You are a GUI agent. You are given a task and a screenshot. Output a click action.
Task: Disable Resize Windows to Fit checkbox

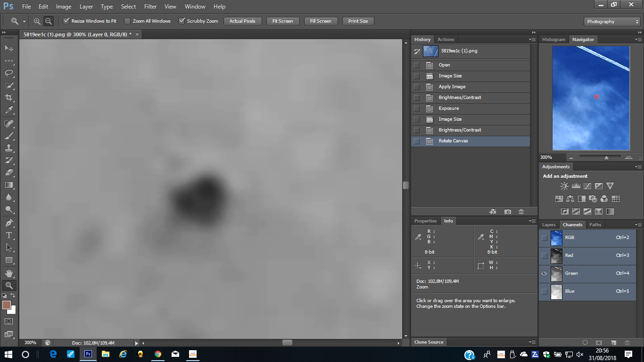point(66,21)
